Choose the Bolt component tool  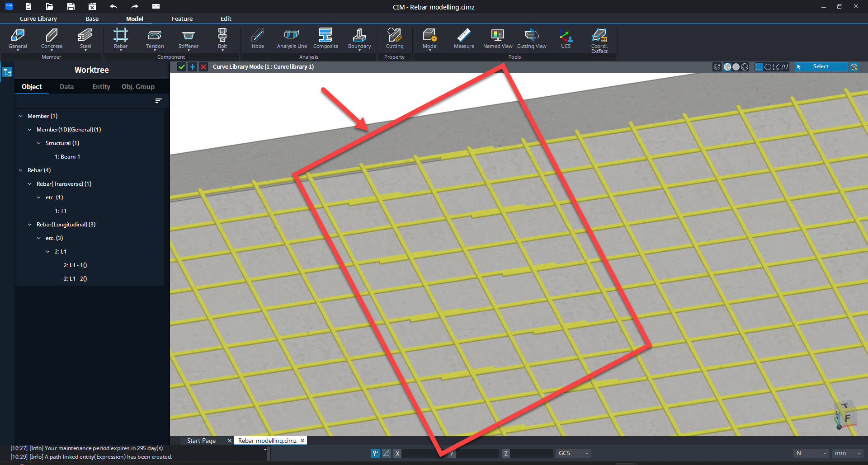point(222,39)
